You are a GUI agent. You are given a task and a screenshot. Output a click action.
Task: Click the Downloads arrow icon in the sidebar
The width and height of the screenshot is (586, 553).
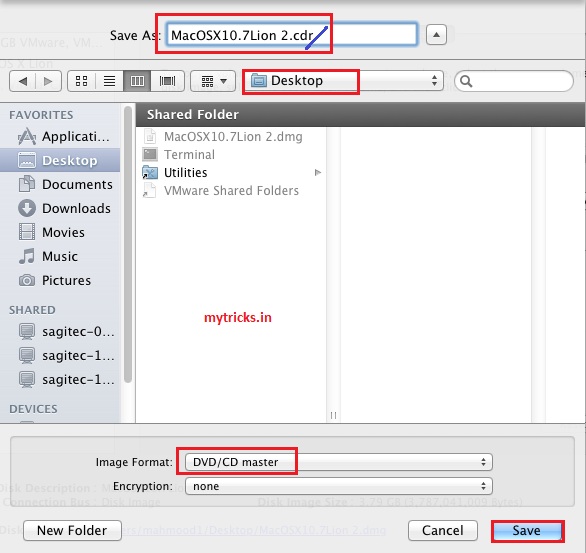[x=27, y=208]
